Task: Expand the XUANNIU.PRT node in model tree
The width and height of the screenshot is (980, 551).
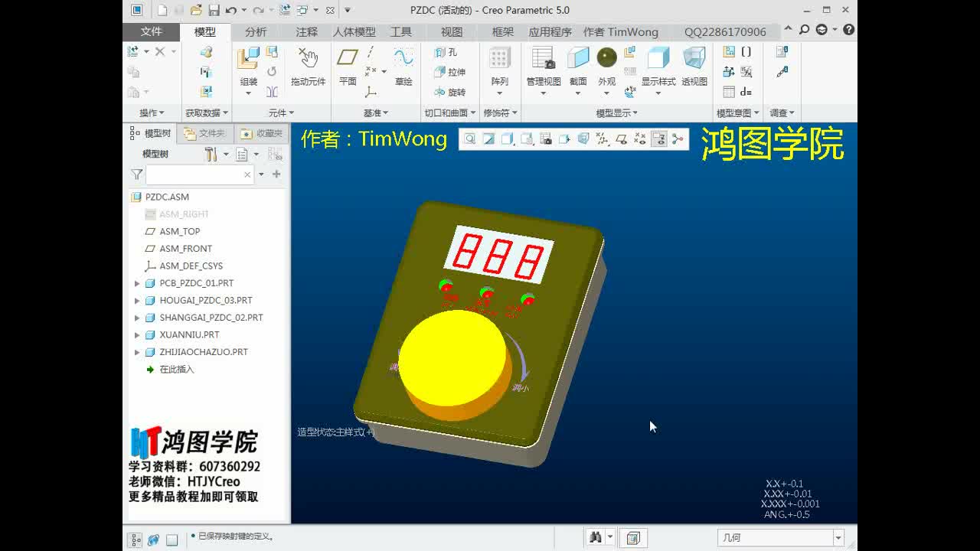Action: click(138, 334)
